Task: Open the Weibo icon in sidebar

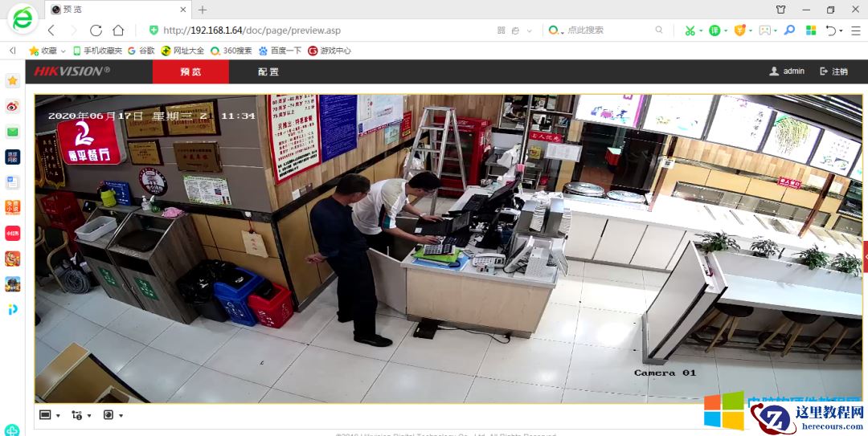Action: pyautogui.click(x=12, y=106)
